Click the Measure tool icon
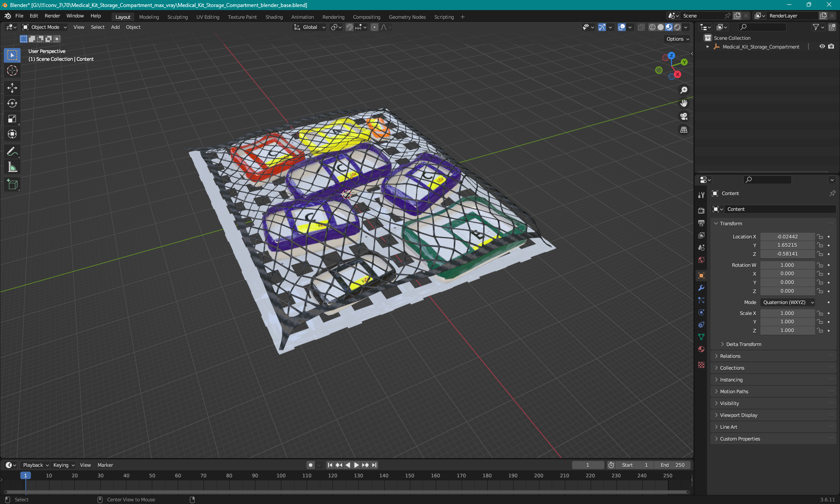The image size is (840, 504). pyautogui.click(x=12, y=167)
